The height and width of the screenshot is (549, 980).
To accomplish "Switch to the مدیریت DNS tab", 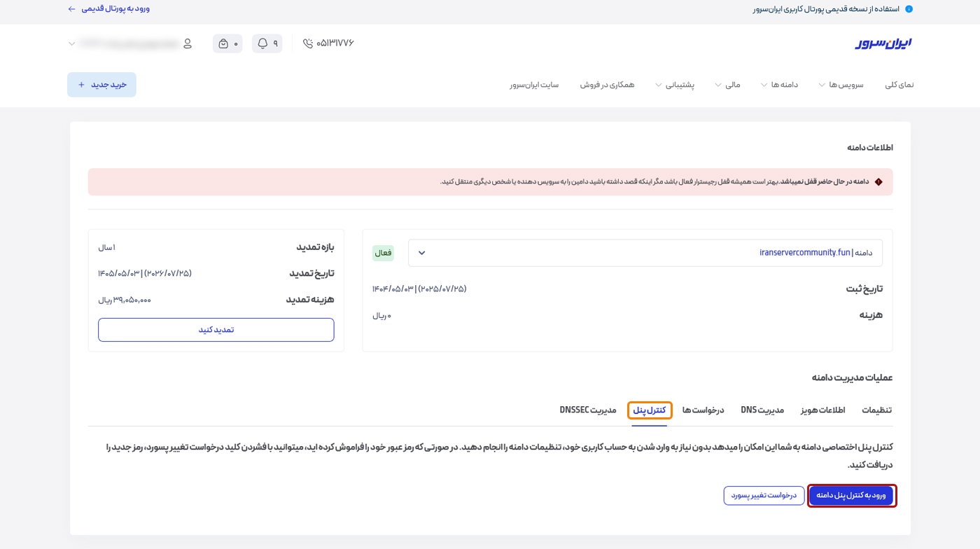I will 762,410.
